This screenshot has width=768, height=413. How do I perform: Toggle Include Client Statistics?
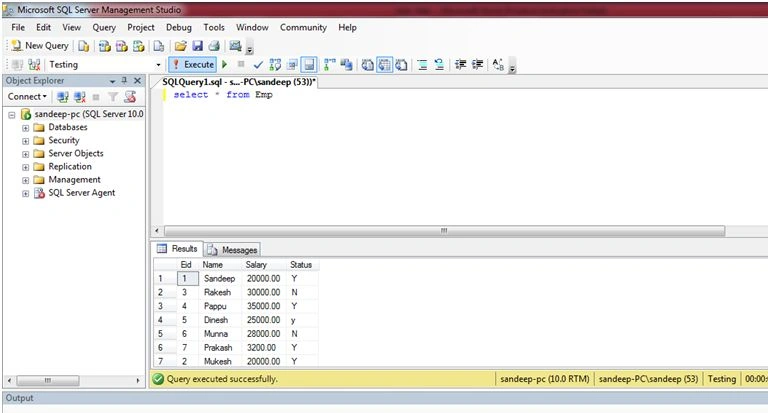(x=347, y=65)
